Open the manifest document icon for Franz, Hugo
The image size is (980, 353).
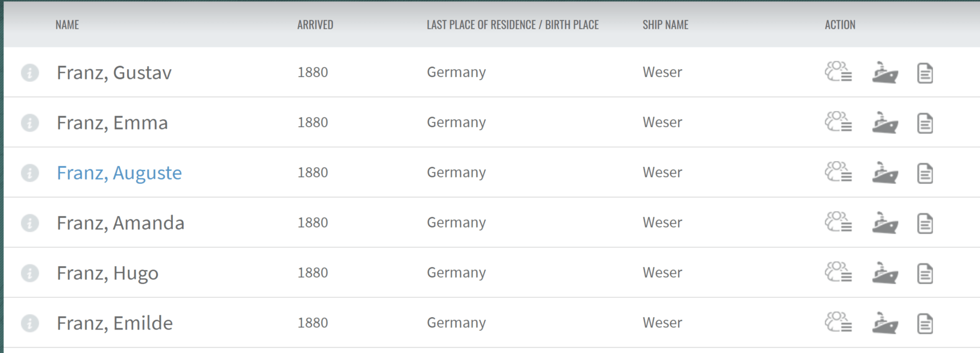[x=925, y=273]
